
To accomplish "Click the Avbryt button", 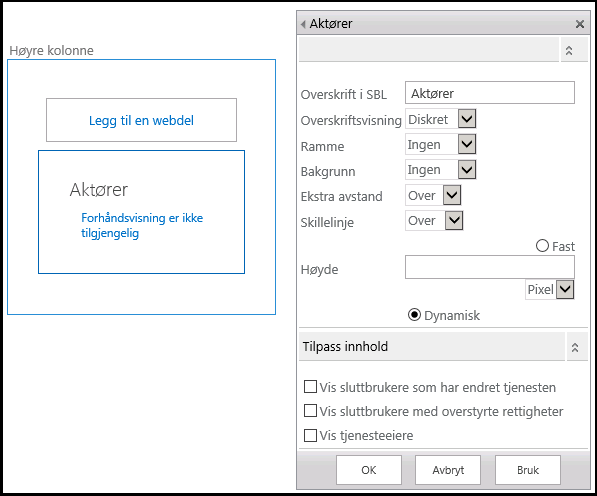I will (448, 470).
